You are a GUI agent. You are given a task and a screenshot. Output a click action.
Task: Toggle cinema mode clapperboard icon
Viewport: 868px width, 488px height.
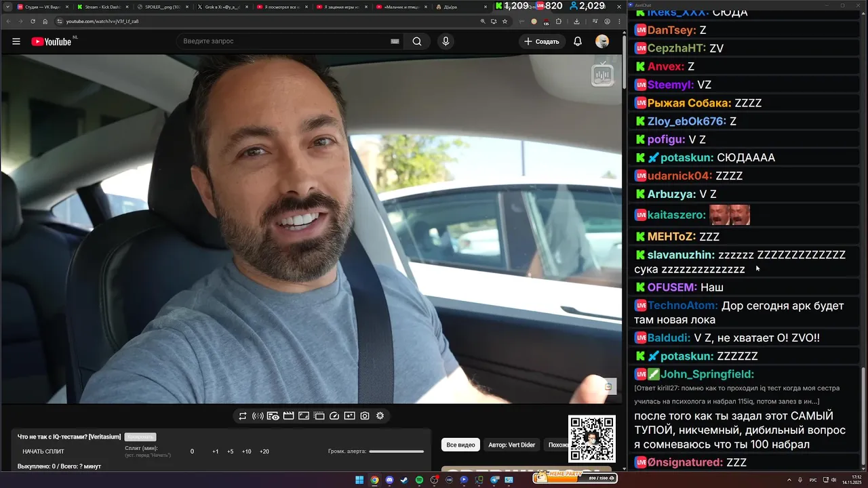pyautogui.click(x=288, y=415)
